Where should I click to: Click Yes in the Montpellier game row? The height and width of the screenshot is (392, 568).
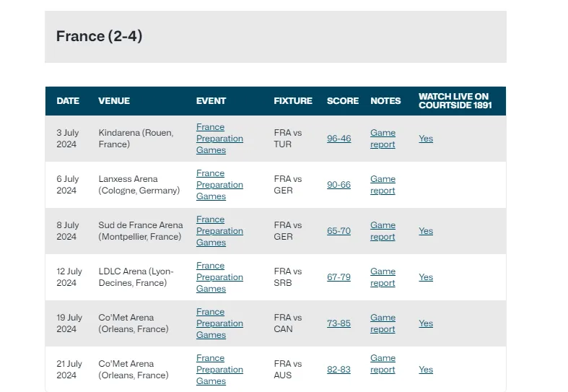coord(426,231)
